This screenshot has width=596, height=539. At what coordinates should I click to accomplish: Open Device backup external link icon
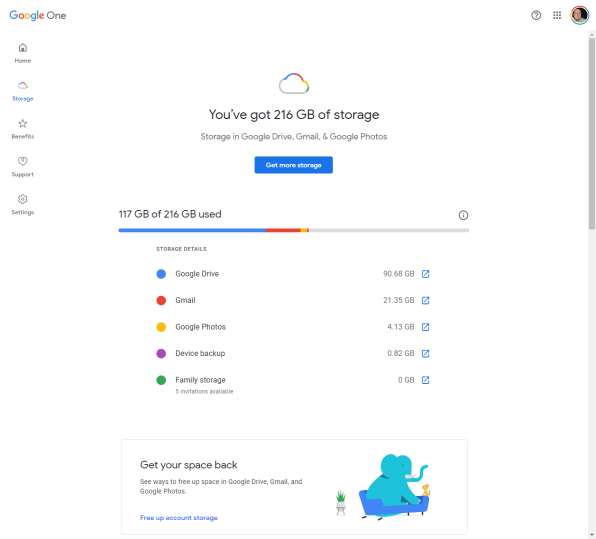click(x=425, y=354)
